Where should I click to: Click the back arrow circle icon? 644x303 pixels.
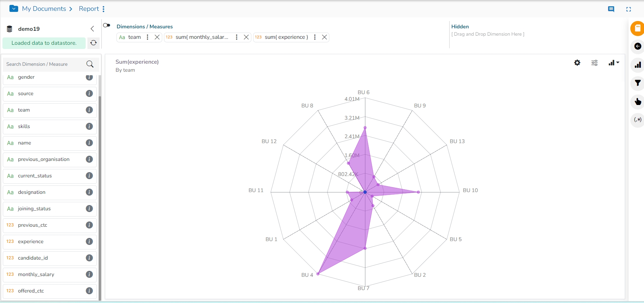click(638, 47)
